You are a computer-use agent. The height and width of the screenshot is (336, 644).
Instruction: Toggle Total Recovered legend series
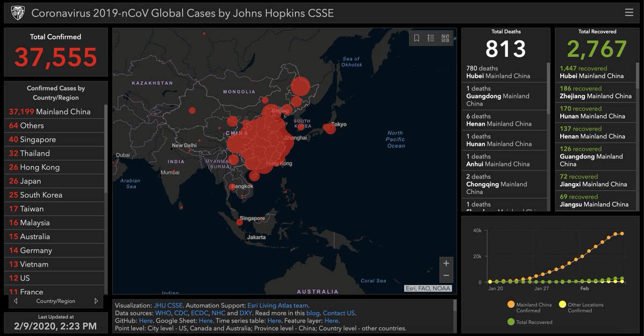pos(530,322)
